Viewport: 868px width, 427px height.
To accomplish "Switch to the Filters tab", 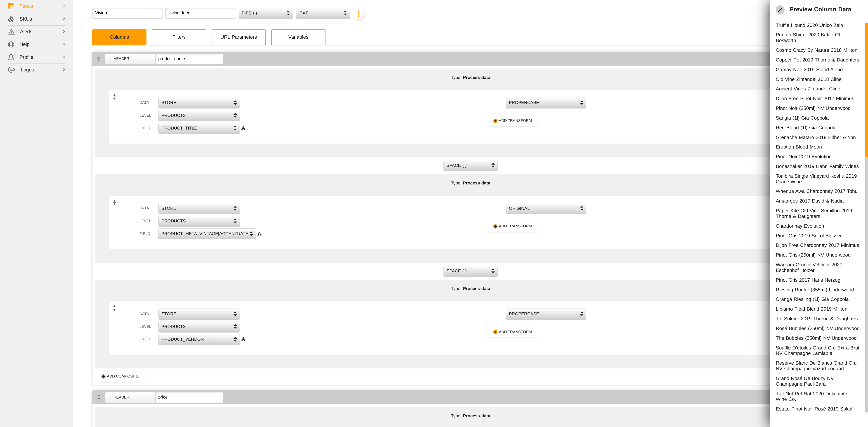I will coord(179,37).
